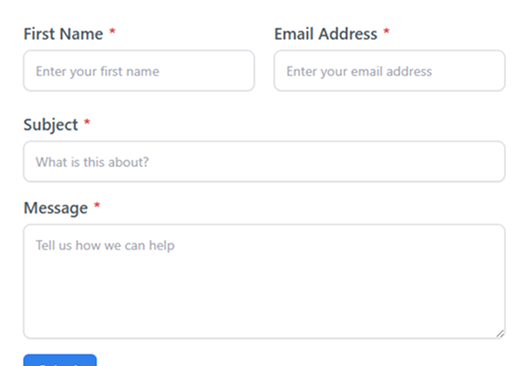The image size is (530, 366).
Task: Click the 'First Name' field label
Action: click(x=63, y=34)
